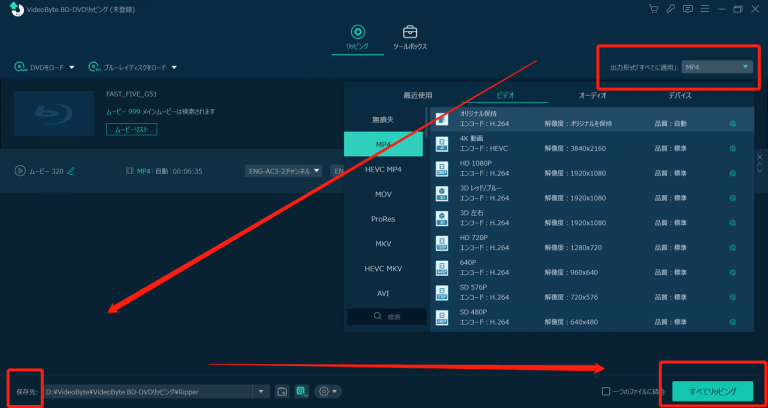768x408 pixels.
Task: Play the ムービー 320 title preview
Action: click(20, 171)
